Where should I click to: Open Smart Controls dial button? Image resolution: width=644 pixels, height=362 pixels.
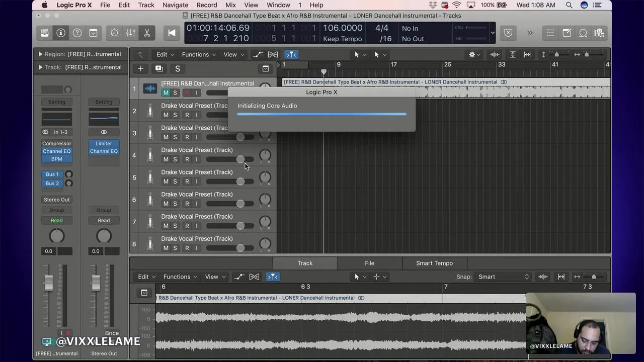tap(114, 33)
